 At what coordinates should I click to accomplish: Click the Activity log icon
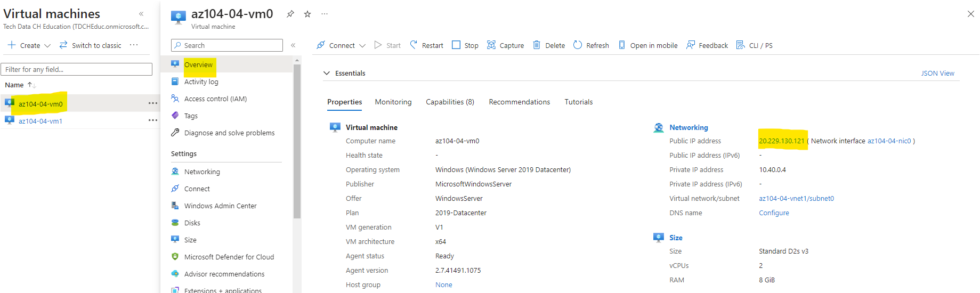[x=175, y=82]
